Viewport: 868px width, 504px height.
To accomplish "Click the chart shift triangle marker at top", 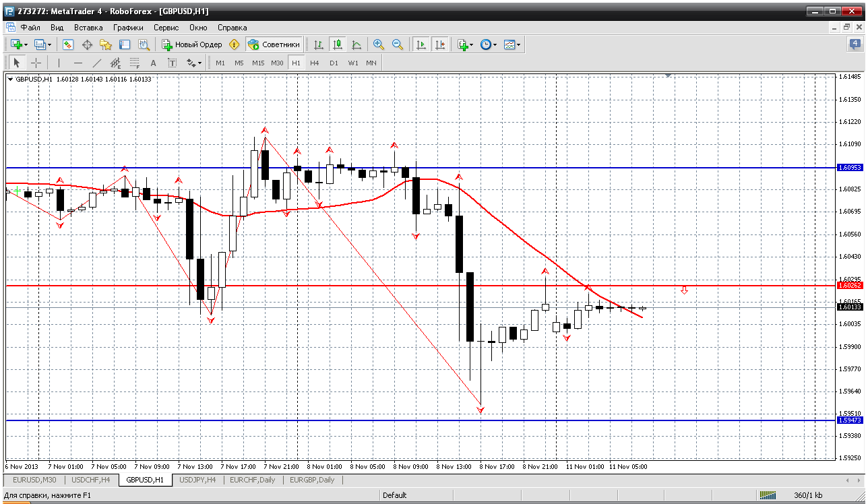I will click(x=668, y=76).
